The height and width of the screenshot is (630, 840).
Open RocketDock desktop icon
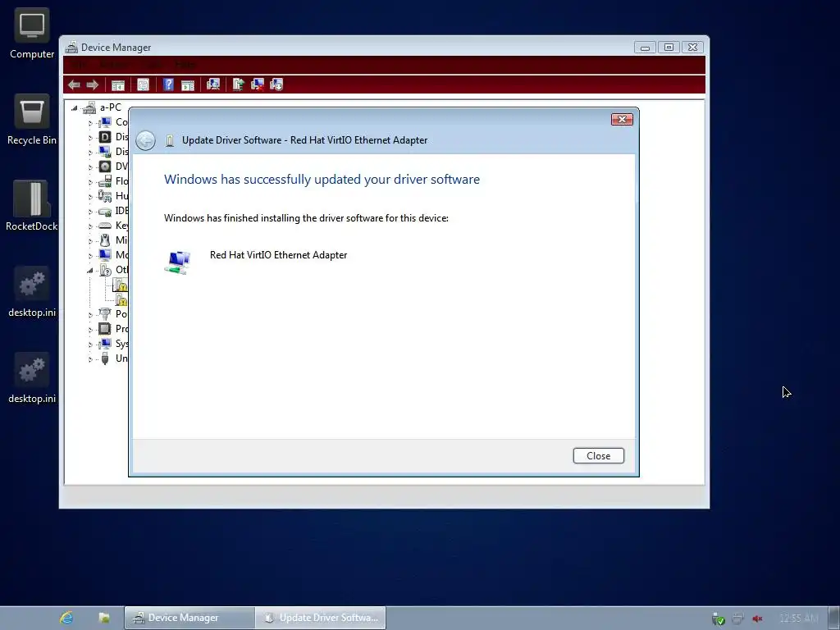pyautogui.click(x=32, y=206)
